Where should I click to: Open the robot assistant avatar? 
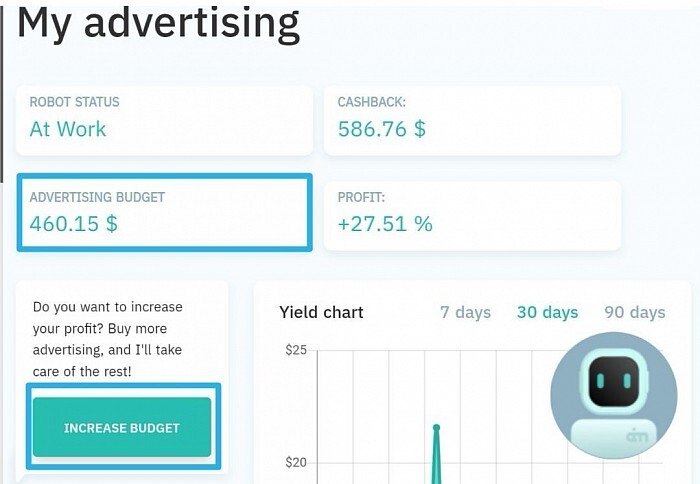coord(614,395)
